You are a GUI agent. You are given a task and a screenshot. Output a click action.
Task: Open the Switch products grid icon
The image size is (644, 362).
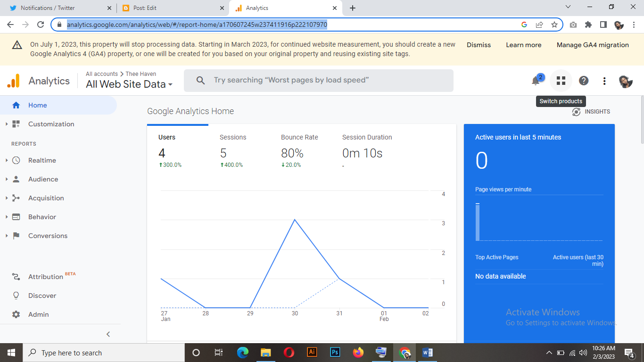(561, 81)
